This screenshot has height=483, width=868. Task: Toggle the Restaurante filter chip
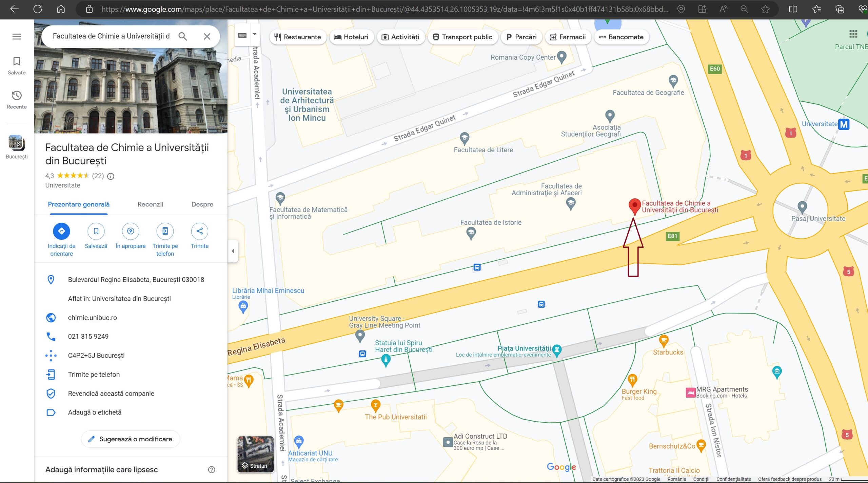[297, 37]
